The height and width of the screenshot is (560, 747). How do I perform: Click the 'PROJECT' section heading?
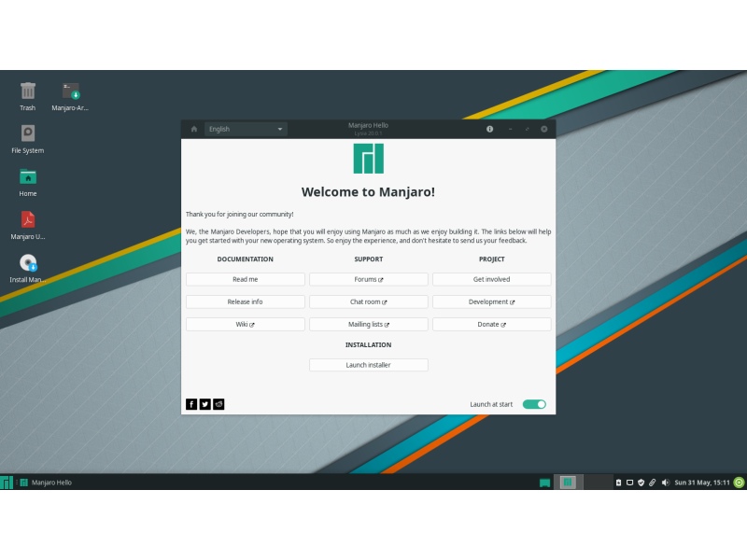click(x=492, y=259)
